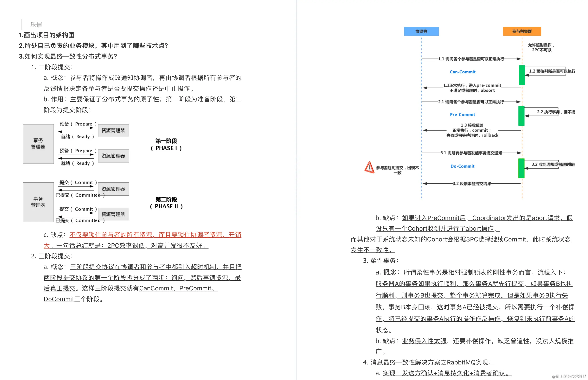Click the 第二阶段 (PHASE II) label
The width and height of the screenshot is (588, 380).
(x=166, y=203)
